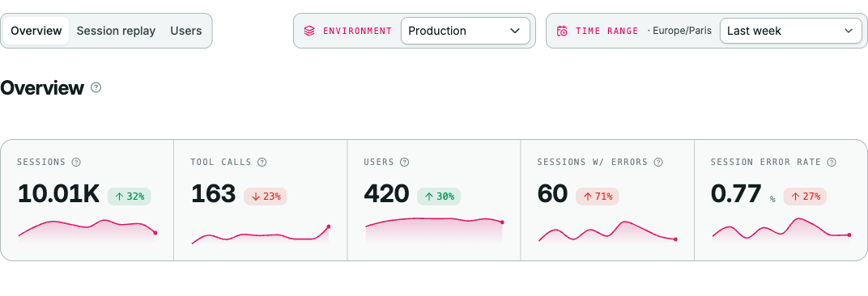
Task: Click the Users metric sparkline chart
Action: pos(434,230)
